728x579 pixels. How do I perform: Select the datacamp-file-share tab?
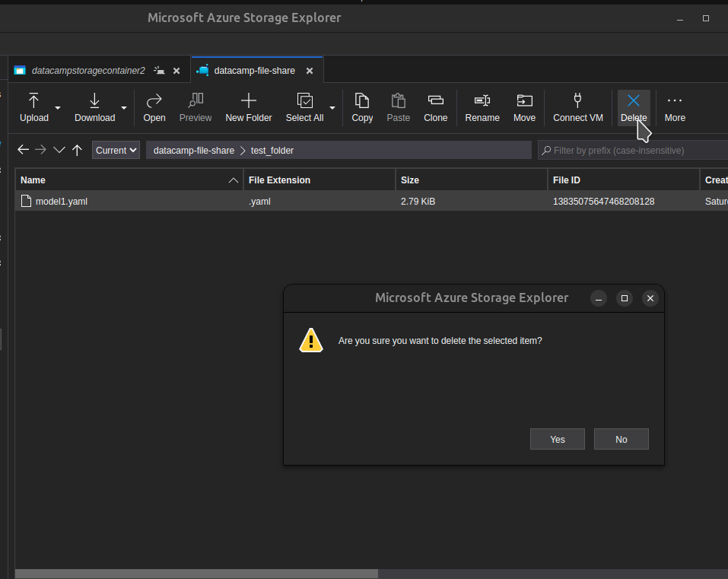[254, 71]
